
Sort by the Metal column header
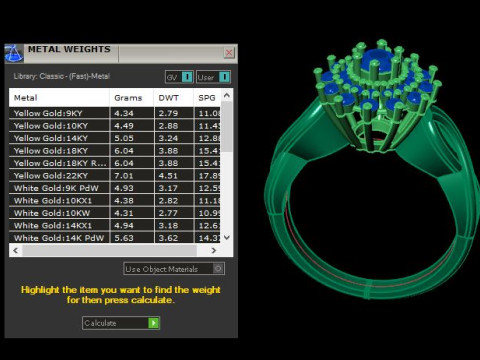59,98
